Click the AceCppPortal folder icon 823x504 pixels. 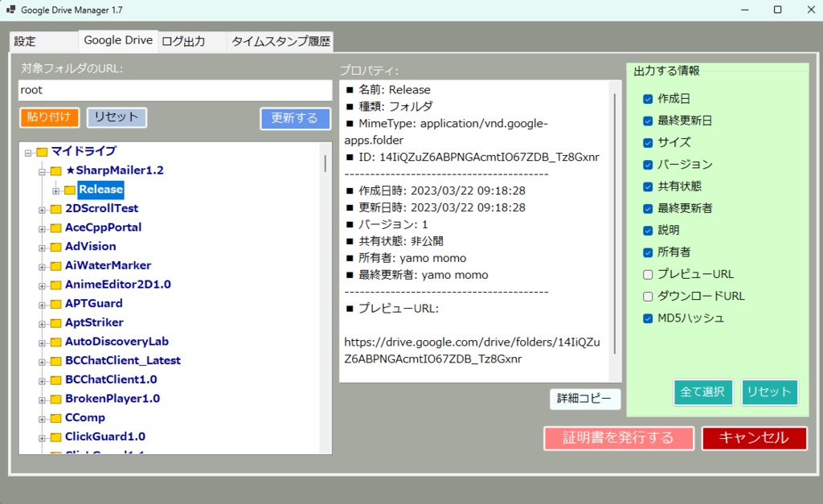[55, 228]
